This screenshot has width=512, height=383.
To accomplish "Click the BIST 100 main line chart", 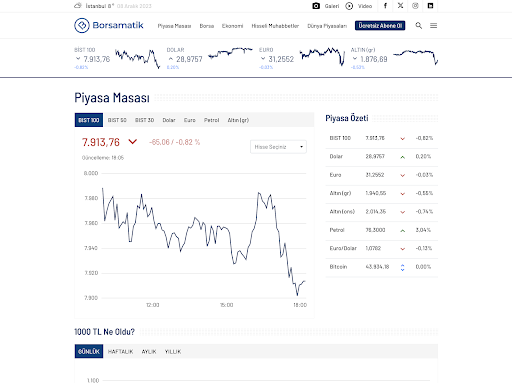I will point(203,242).
